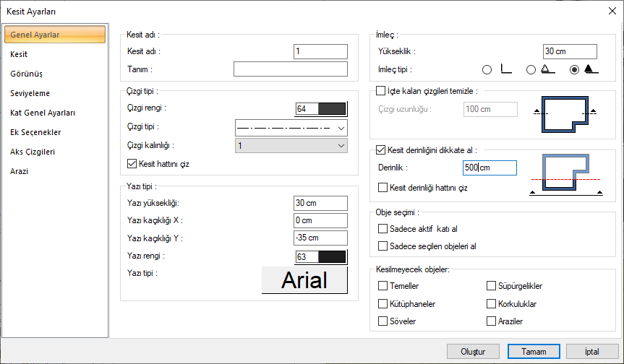Confirm with the Tamam button
This screenshot has width=624, height=364.
click(x=533, y=351)
